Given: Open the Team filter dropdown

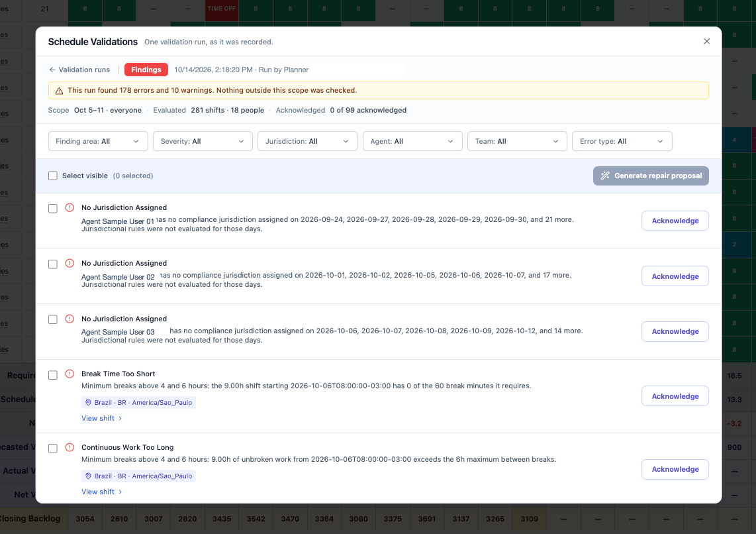Looking at the screenshot, I should click(517, 141).
